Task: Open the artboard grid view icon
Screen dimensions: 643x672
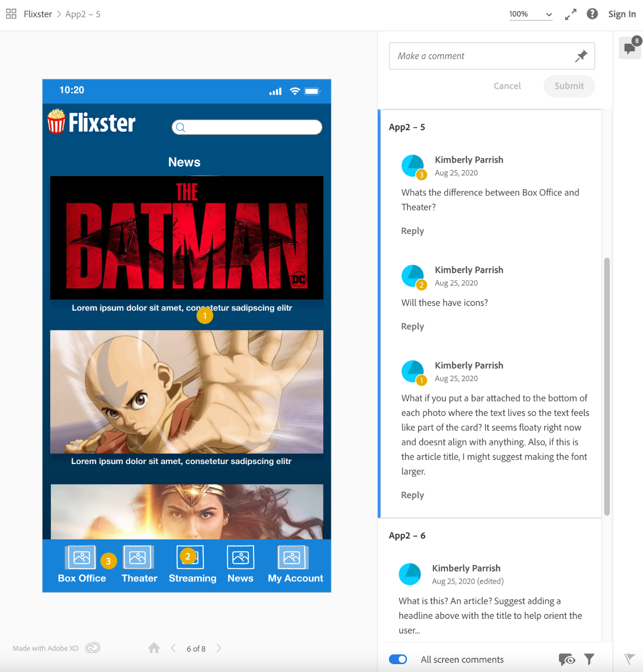Action: click(x=11, y=14)
